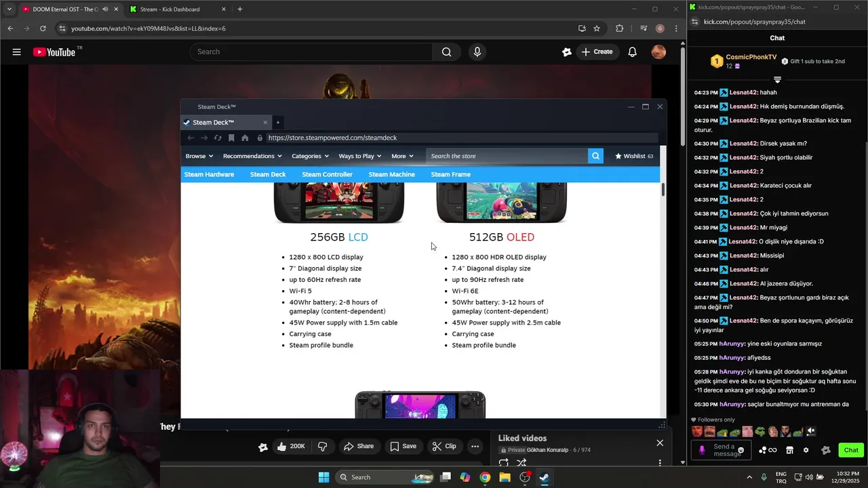This screenshot has width=868, height=488.
Task: Start YouTube voice search with microphone
Action: [477, 52]
